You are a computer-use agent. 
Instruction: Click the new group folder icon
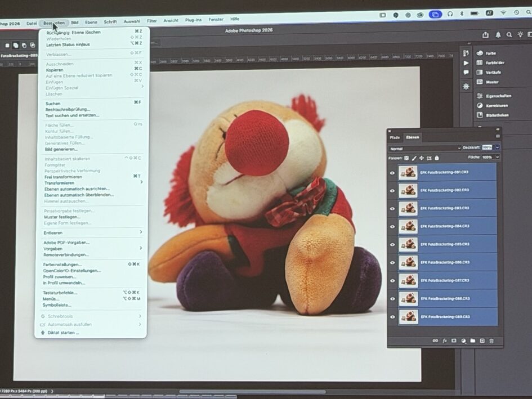[x=473, y=341]
